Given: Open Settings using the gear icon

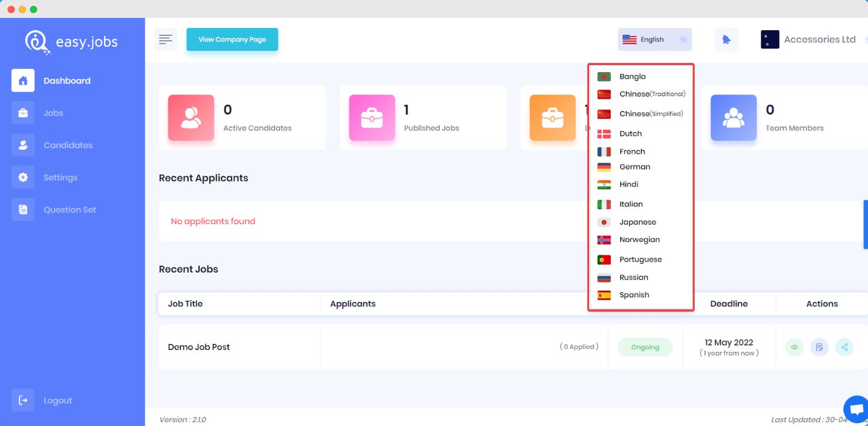Looking at the screenshot, I should tap(22, 177).
